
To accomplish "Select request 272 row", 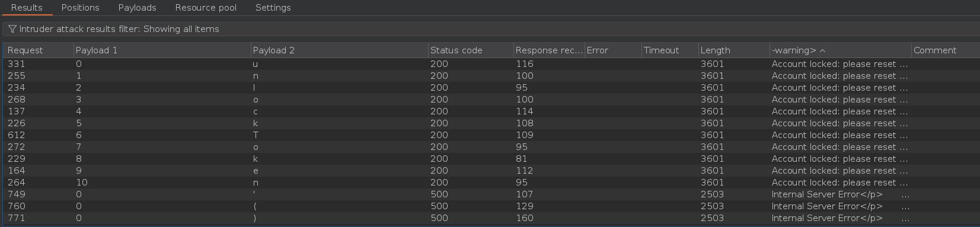I will (x=491, y=147).
